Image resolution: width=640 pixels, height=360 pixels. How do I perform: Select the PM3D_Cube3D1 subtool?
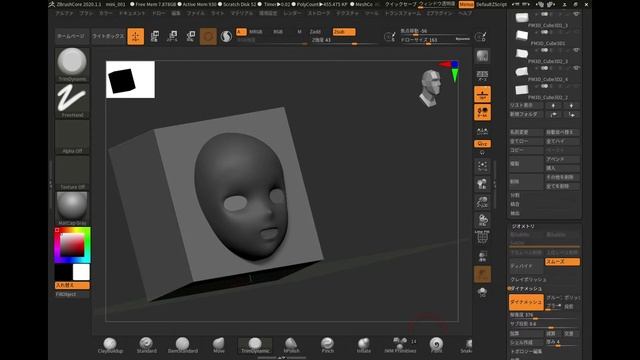[x=544, y=38]
